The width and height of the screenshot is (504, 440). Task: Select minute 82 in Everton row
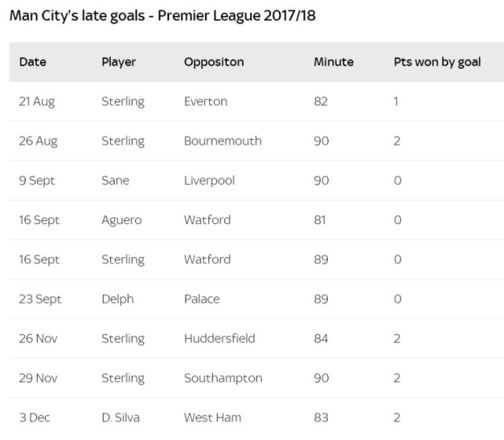(321, 101)
